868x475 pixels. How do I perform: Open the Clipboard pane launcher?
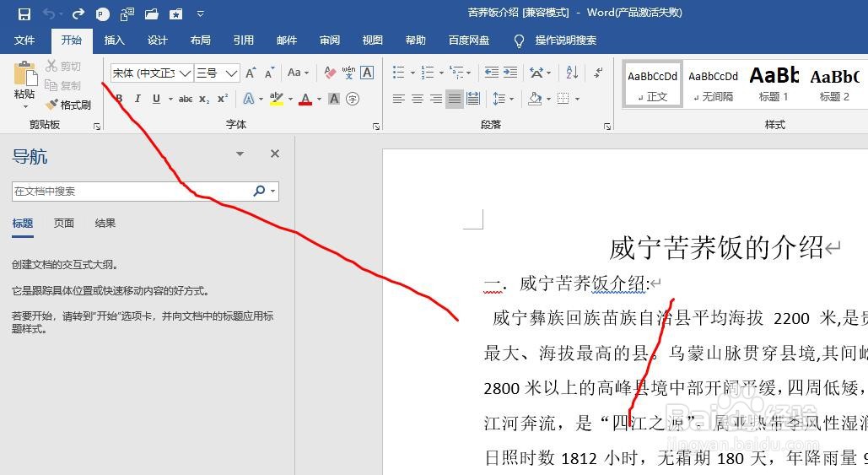(97, 127)
